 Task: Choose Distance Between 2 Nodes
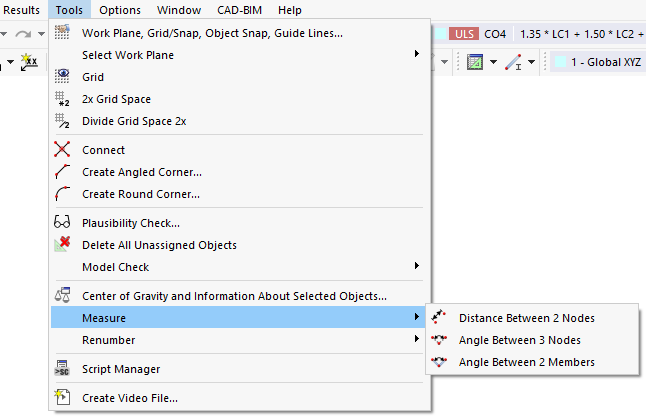click(x=526, y=318)
